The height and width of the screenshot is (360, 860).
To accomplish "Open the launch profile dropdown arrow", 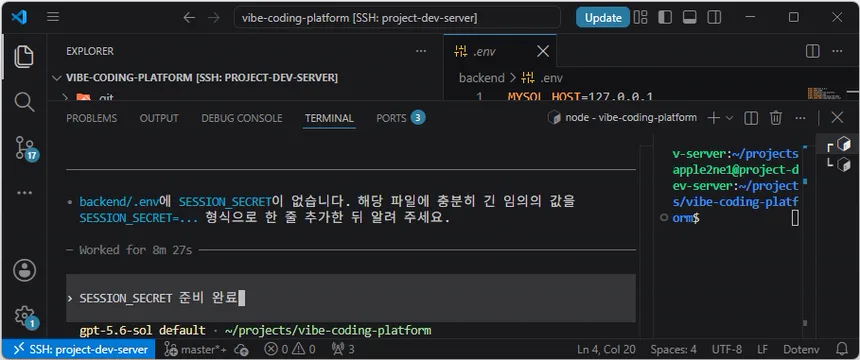I will pyautogui.click(x=729, y=117).
